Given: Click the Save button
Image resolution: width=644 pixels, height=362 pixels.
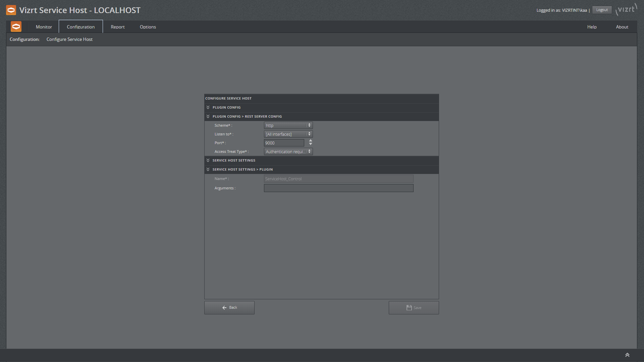Looking at the screenshot, I should [414, 307].
